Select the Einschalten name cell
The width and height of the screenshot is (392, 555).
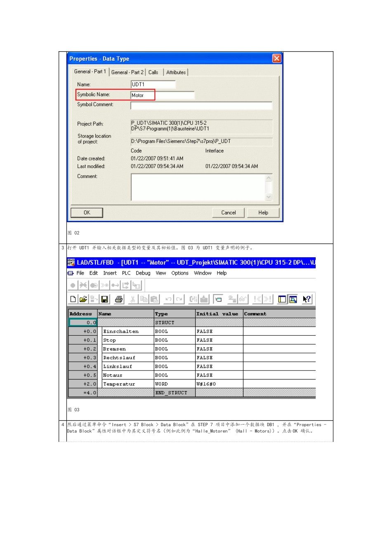point(128,332)
